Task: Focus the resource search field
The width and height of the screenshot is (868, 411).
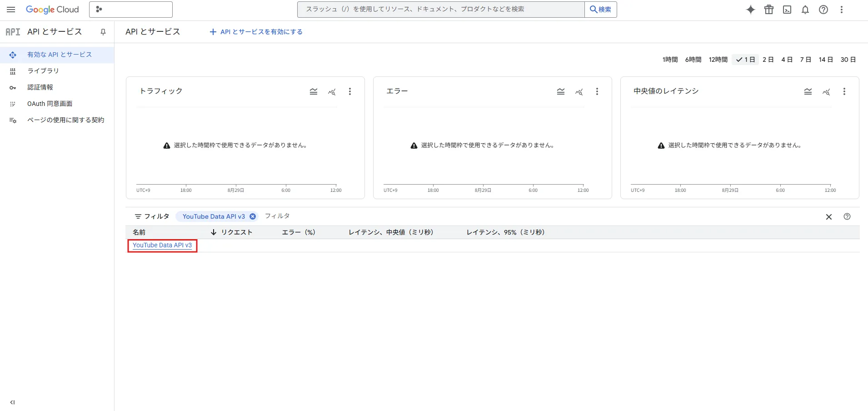Action: 441,10
